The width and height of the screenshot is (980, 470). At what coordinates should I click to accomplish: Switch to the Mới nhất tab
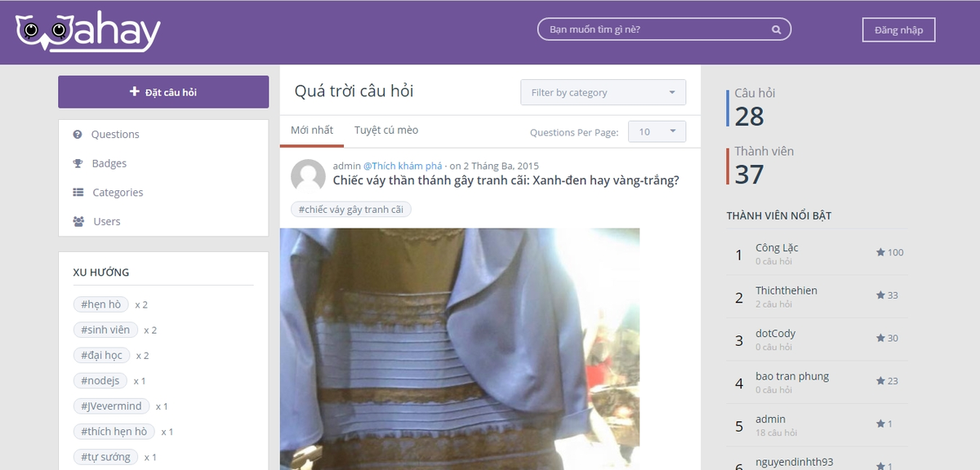pyautogui.click(x=312, y=131)
